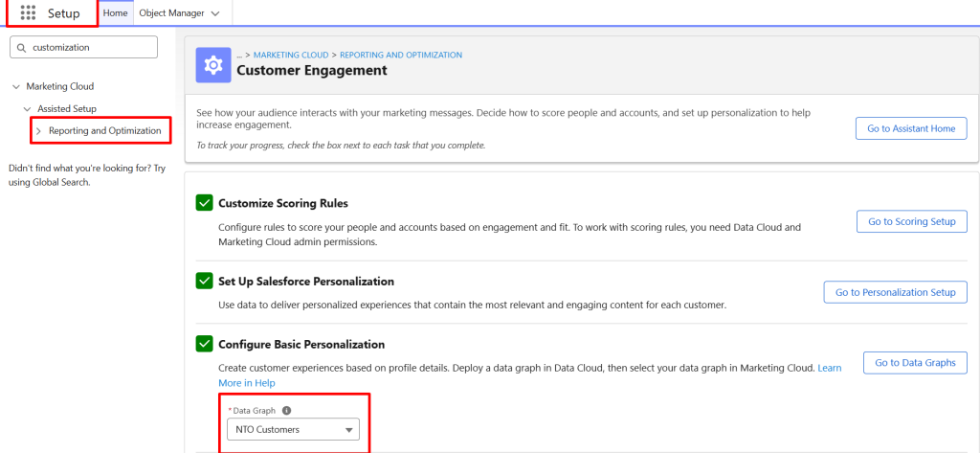Image resolution: width=980 pixels, height=453 pixels.
Task: Click Set Up Salesforce Personalization heading
Action: [306, 282]
